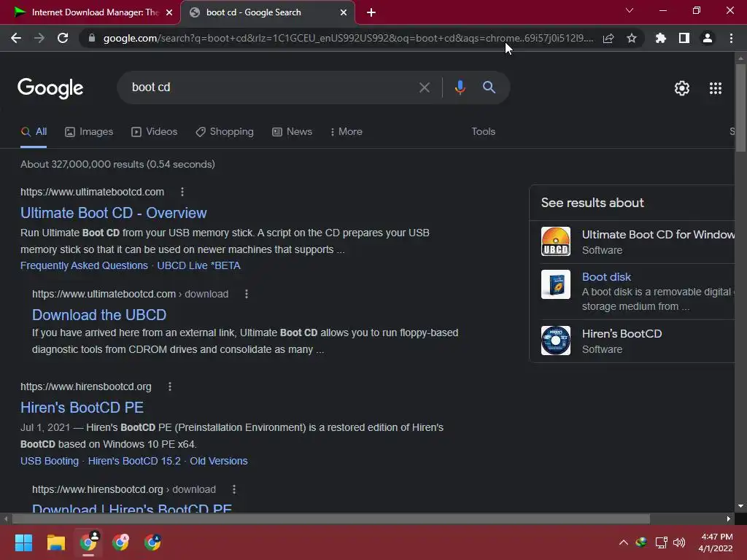Expand the More search categories menu

coord(347,132)
